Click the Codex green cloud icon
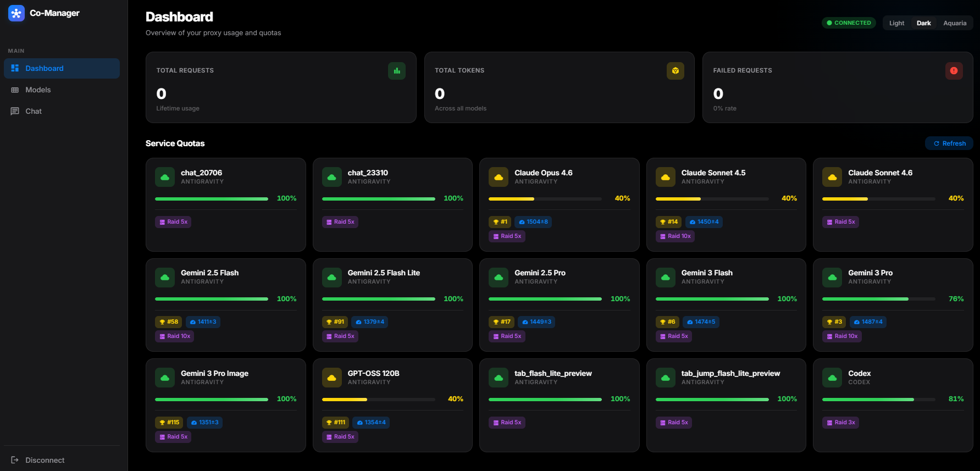The height and width of the screenshot is (471, 980). (832, 378)
